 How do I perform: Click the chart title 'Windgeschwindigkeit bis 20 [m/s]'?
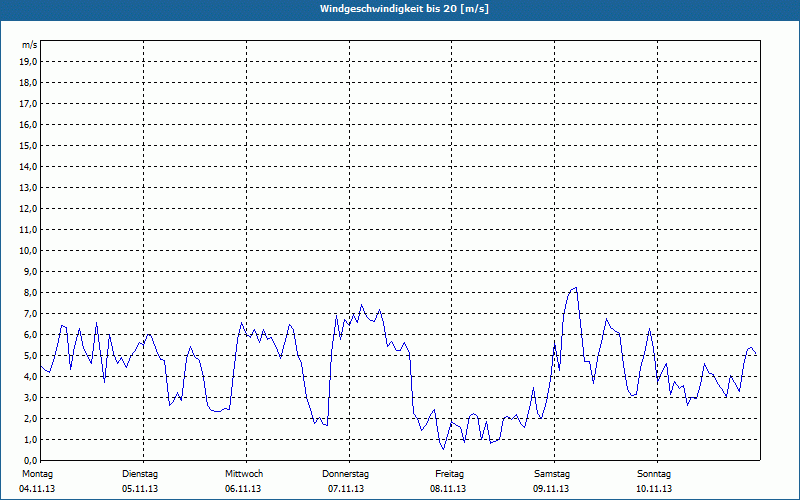click(x=404, y=9)
